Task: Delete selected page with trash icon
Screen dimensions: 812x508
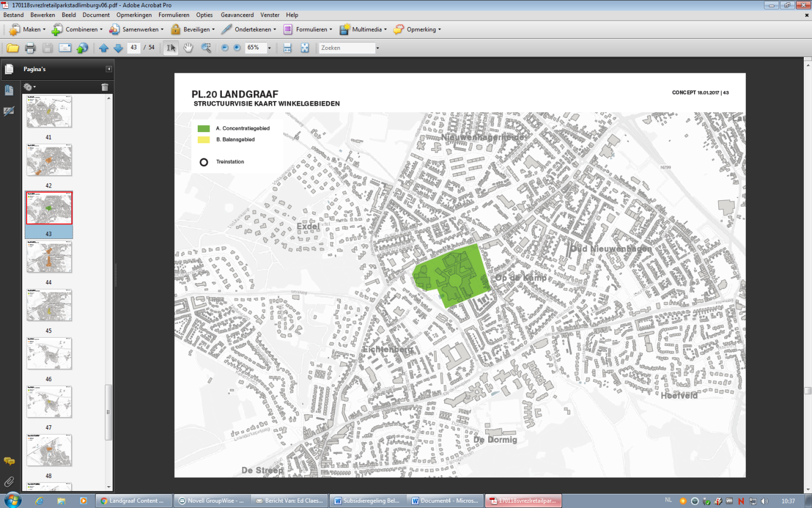Action: click(104, 87)
